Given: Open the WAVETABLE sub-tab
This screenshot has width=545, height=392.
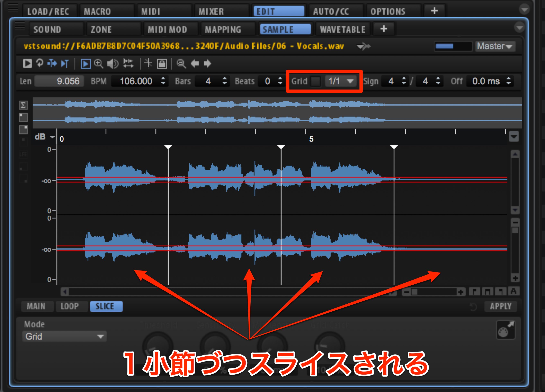Looking at the screenshot, I should (343, 29).
